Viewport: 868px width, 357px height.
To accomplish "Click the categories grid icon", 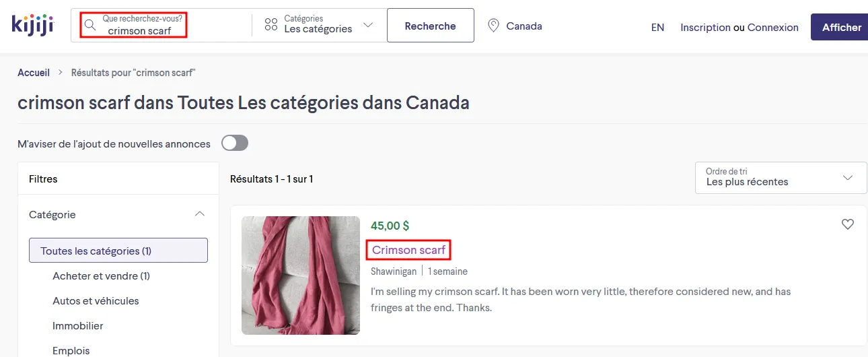I will coord(271,25).
